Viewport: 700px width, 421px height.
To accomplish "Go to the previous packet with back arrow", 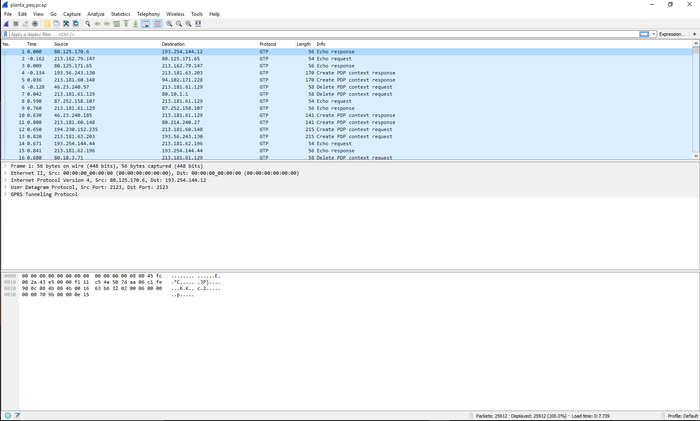I will (x=98, y=24).
